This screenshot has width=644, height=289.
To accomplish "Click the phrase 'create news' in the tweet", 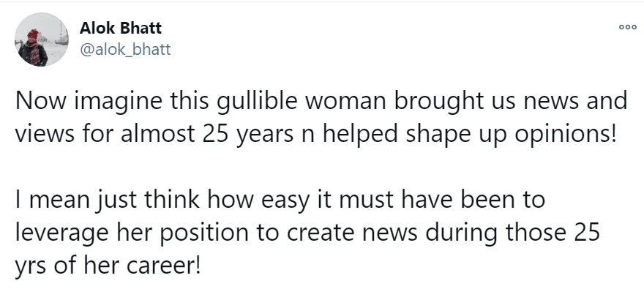I will point(352,233).
